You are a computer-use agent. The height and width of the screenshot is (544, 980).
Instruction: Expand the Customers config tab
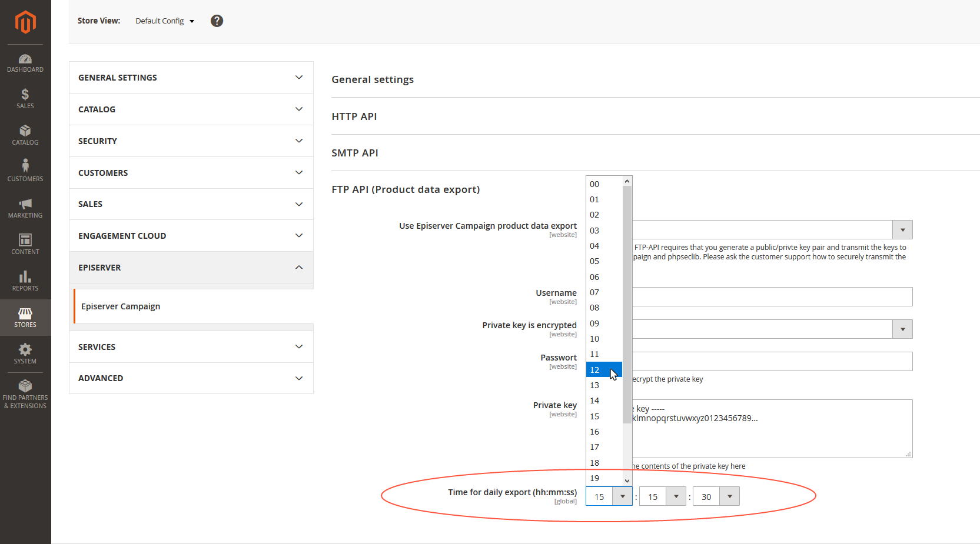(x=191, y=173)
